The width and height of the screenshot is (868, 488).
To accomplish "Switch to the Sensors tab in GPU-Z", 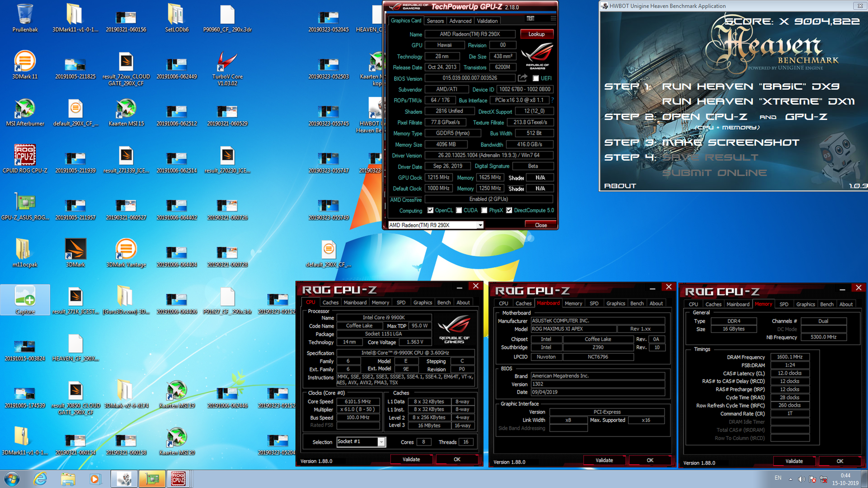I will coord(435,21).
